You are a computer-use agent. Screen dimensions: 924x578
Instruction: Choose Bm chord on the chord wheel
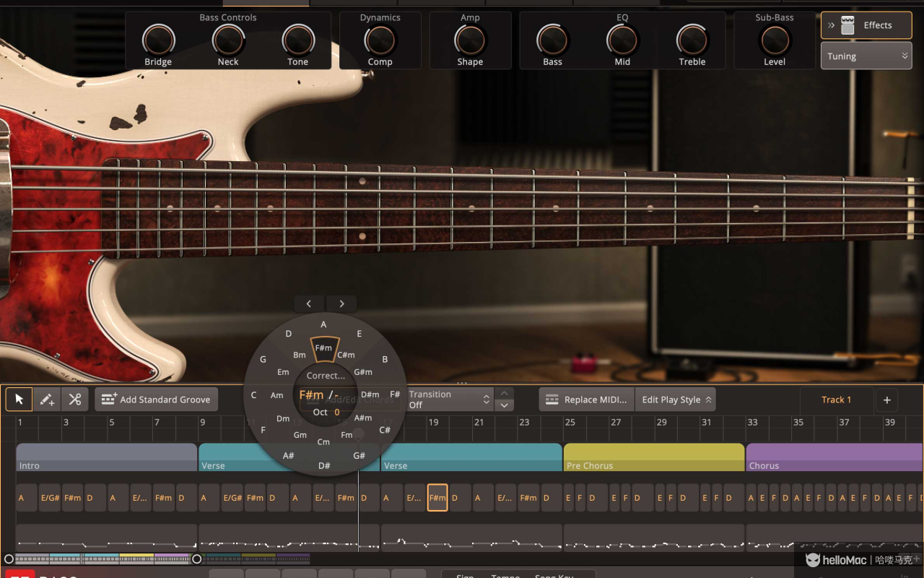pos(300,355)
